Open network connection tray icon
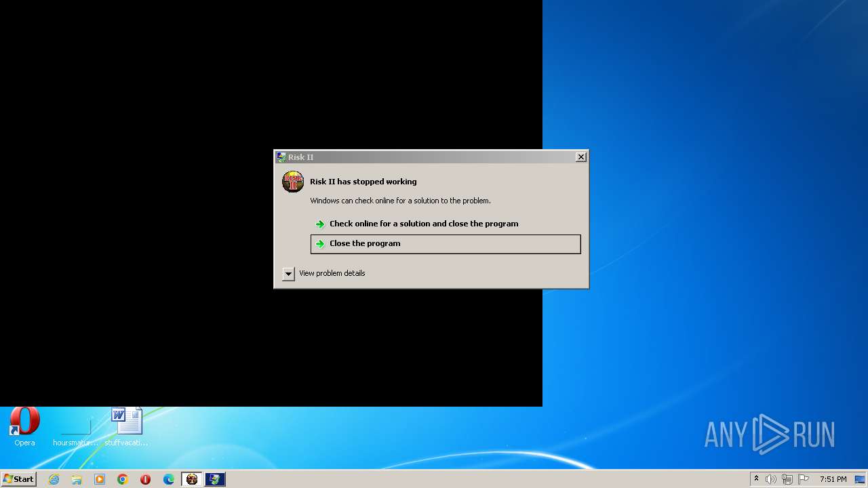868x488 pixels. point(787,479)
